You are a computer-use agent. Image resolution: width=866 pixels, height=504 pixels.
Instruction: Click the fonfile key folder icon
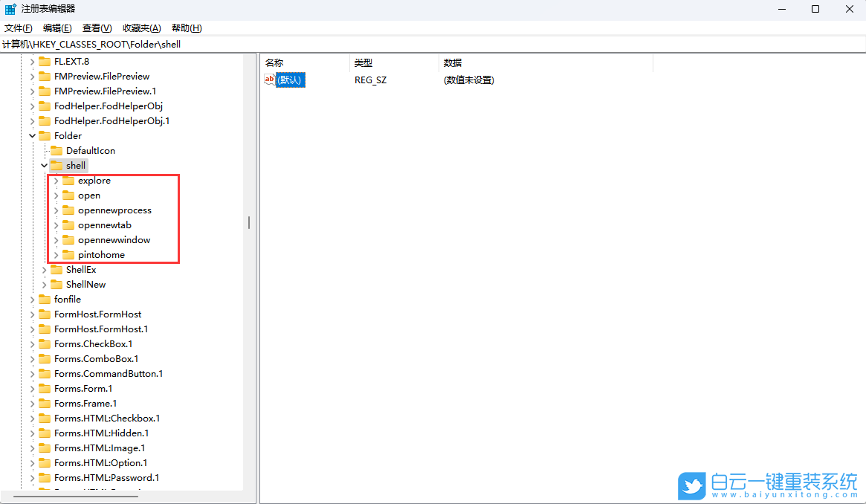43,299
